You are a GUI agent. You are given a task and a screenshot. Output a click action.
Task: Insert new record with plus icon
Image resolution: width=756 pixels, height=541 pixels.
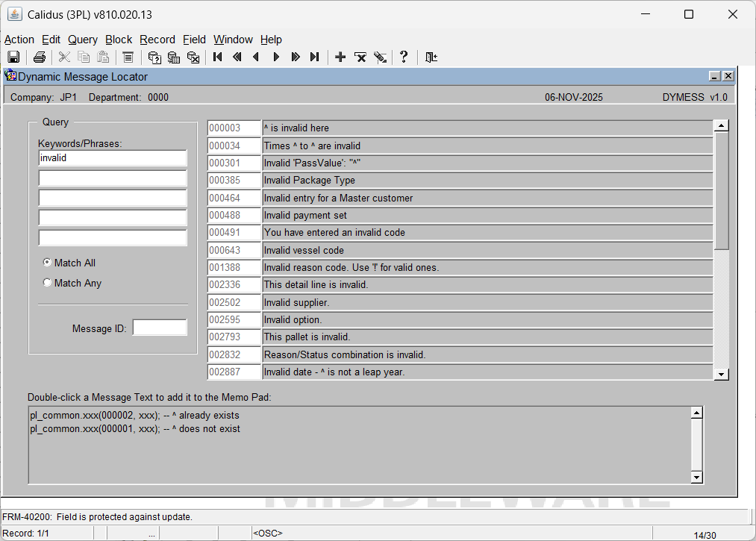click(340, 57)
